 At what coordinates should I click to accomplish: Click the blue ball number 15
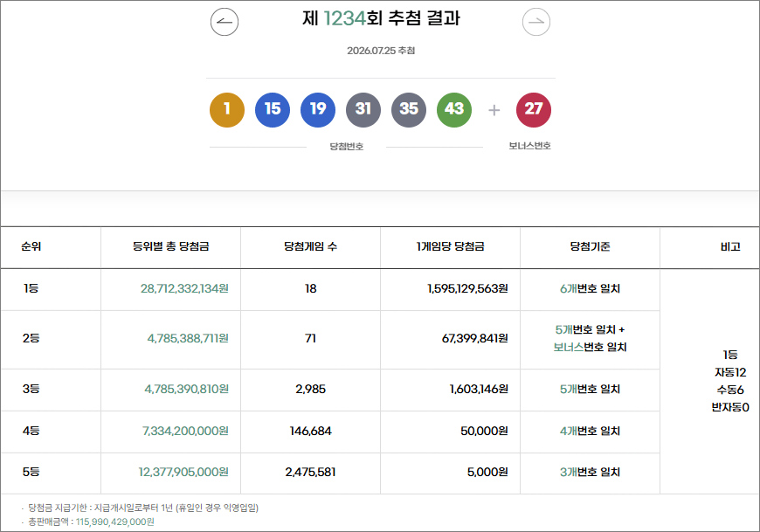tap(273, 110)
